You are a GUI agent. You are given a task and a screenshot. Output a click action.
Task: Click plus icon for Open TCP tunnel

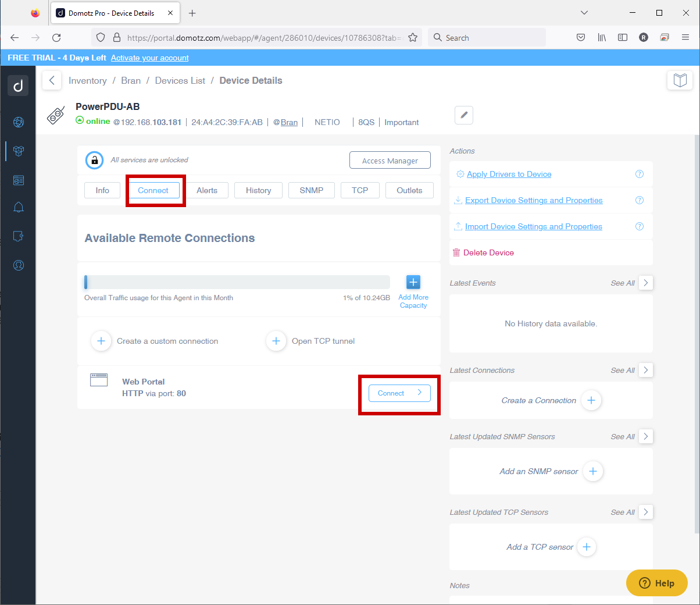[x=276, y=341]
